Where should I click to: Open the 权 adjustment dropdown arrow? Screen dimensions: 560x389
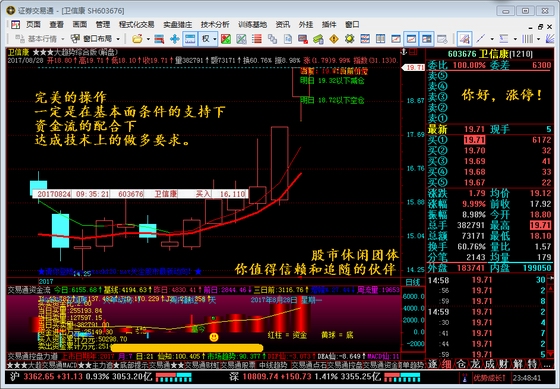coord(215,39)
